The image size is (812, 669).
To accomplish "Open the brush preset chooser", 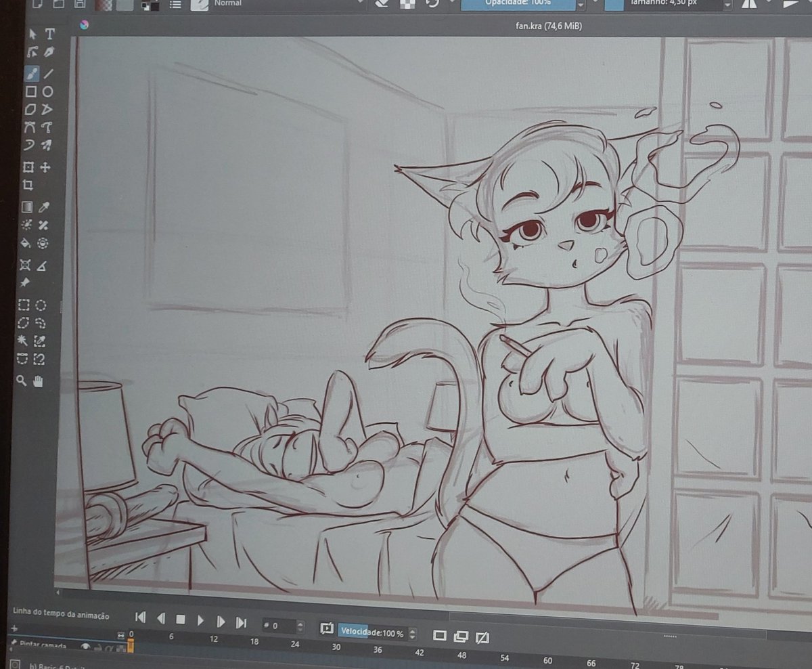I will pyautogui.click(x=199, y=5).
